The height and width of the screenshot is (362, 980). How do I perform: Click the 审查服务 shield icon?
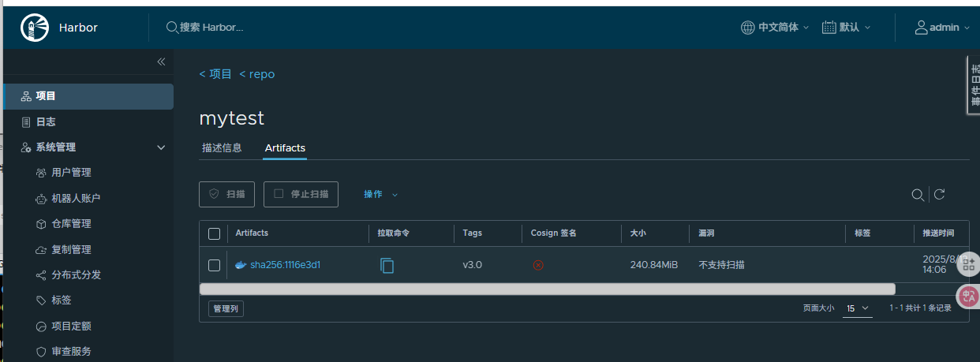click(x=41, y=352)
